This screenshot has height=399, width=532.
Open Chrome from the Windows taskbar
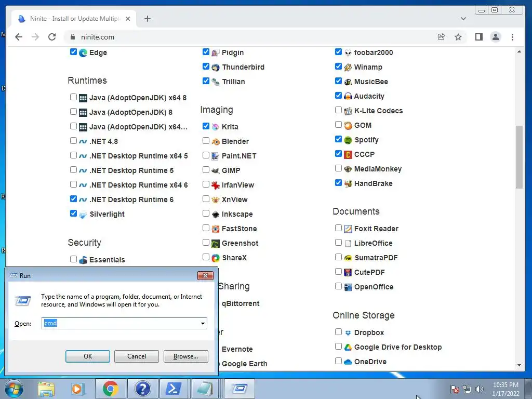pos(110,389)
